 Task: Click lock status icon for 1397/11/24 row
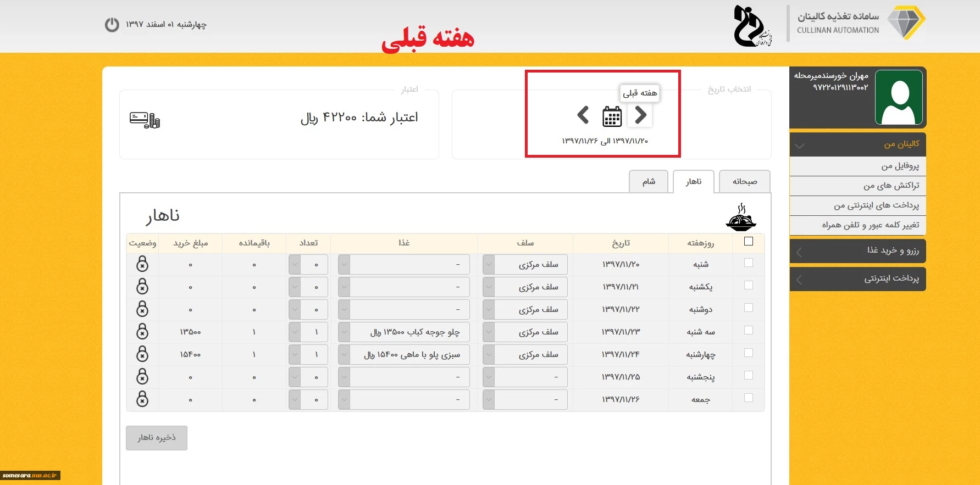point(142,354)
